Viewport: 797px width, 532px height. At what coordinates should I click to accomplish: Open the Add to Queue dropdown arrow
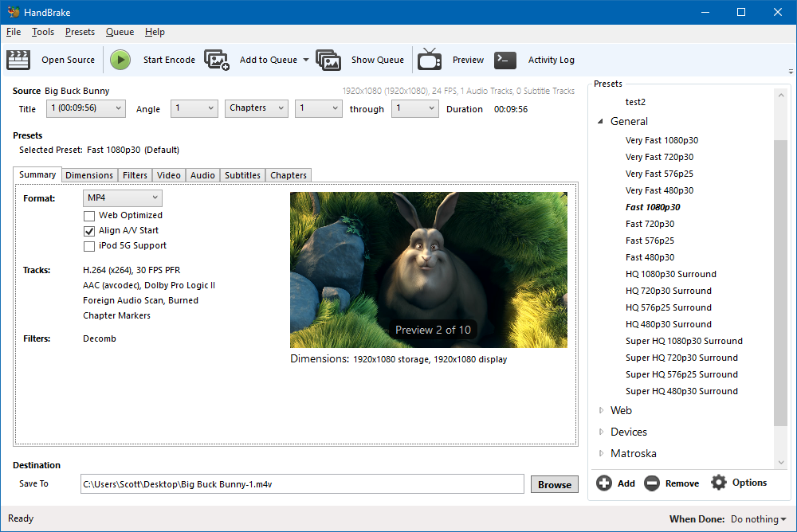point(306,60)
